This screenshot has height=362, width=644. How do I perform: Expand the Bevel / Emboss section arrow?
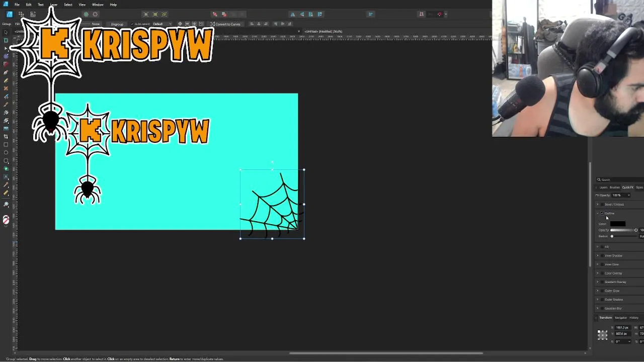point(598,205)
